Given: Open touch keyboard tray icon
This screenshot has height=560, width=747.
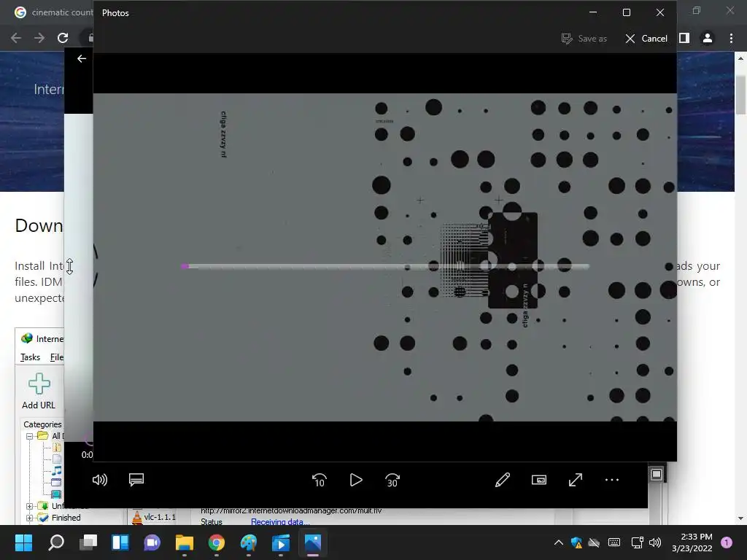Looking at the screenshot, I should click(614, 542).
